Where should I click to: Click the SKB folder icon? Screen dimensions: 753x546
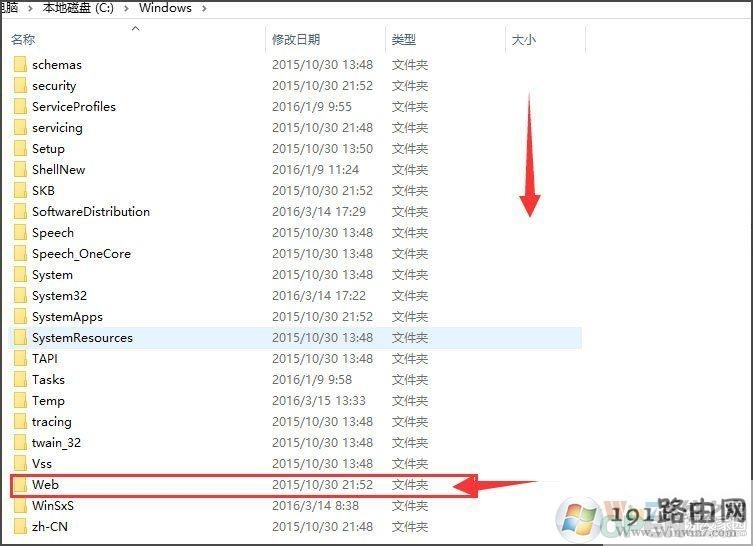20,191
